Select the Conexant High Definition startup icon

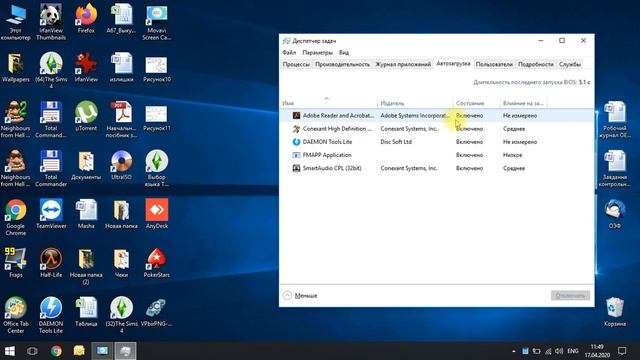pos(296,129)
